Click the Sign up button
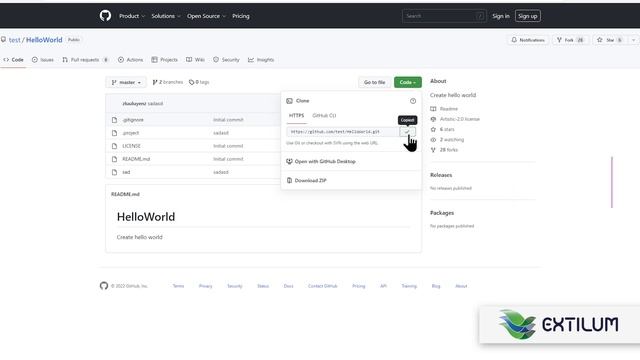Viewport: 640px width, 360px height. pos(528,16)
